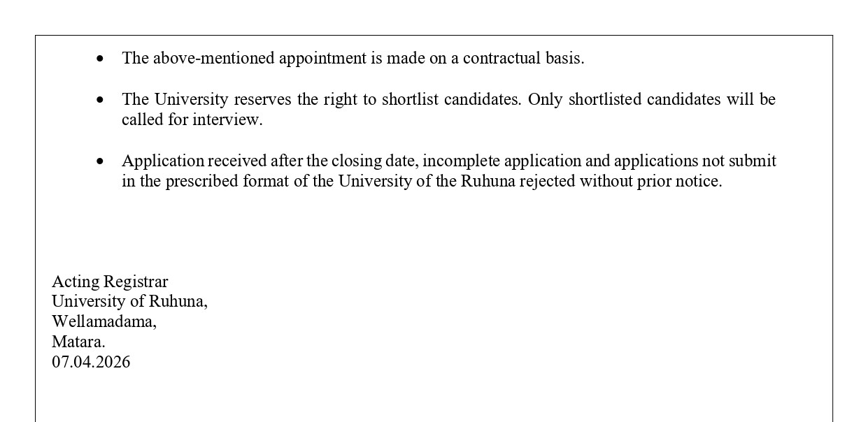Screen dimensions: 868x422
Task: Click the "Matara." address line
Action: pyautogui.click(x=78, y=342)
